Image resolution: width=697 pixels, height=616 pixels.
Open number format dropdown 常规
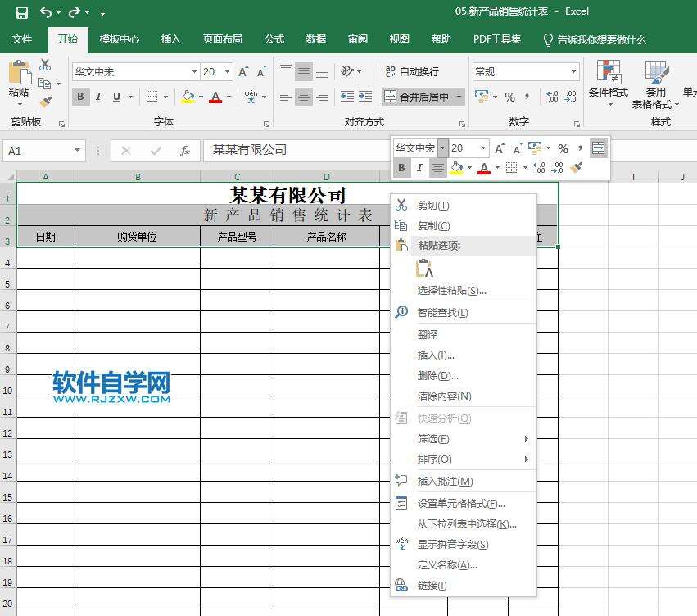pos(573,71)
